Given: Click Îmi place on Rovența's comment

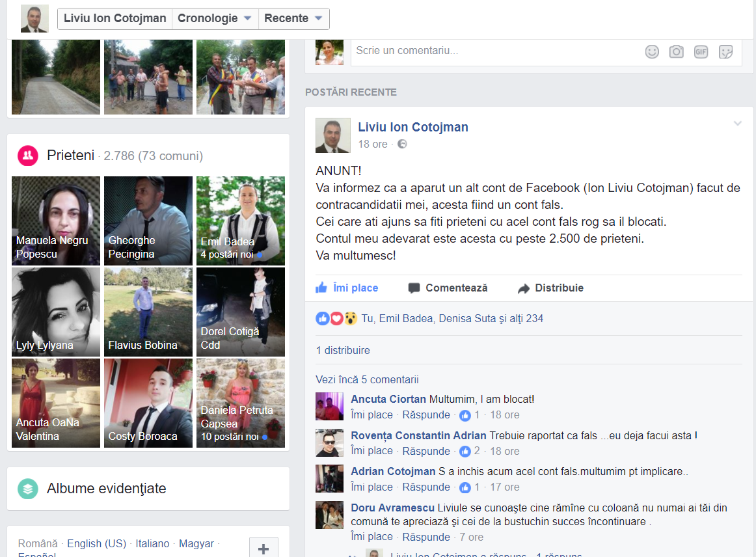Looking at the screenshot, I should [x=371, y=451].
